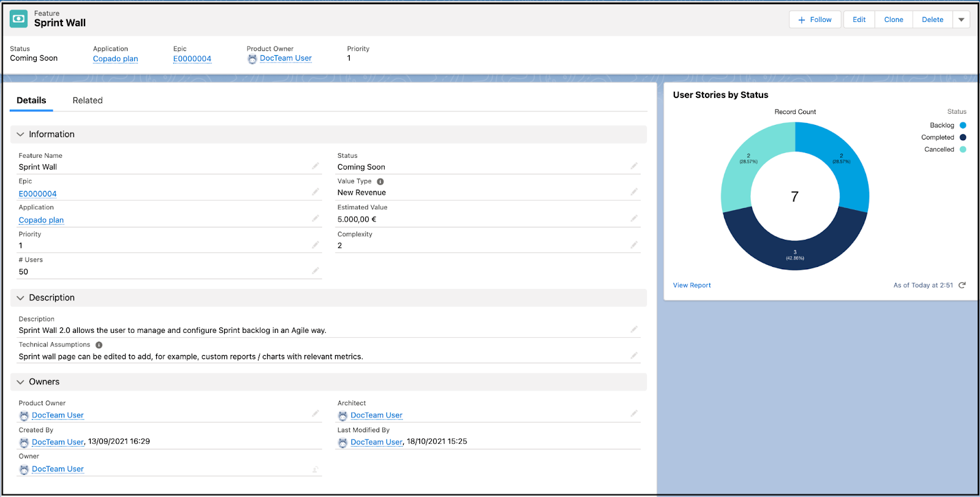Click the Completed legend color dot
Screen dimensions: 980x497
[963, 138]
